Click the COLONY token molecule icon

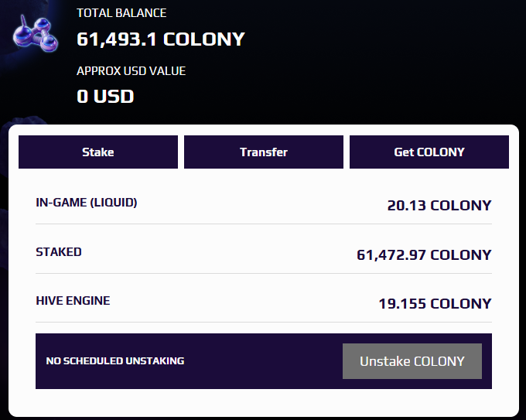(36, 33)
